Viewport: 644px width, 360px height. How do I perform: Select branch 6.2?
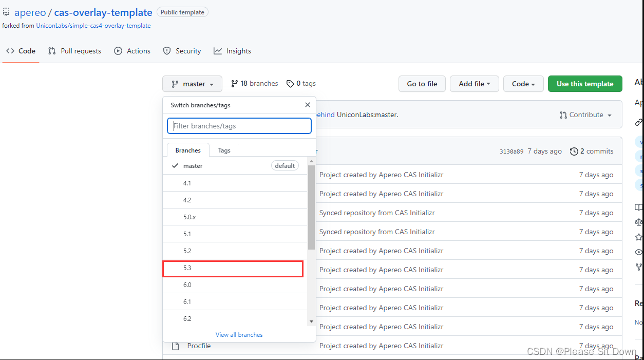click(x=235, y=318)
